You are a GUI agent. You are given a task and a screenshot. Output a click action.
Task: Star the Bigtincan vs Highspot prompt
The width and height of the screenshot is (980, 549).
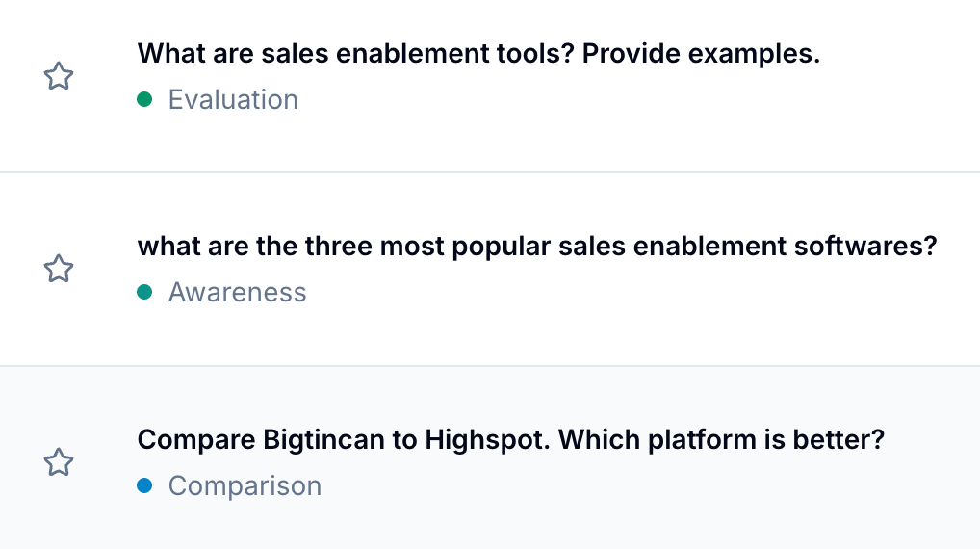coord(59,462)
